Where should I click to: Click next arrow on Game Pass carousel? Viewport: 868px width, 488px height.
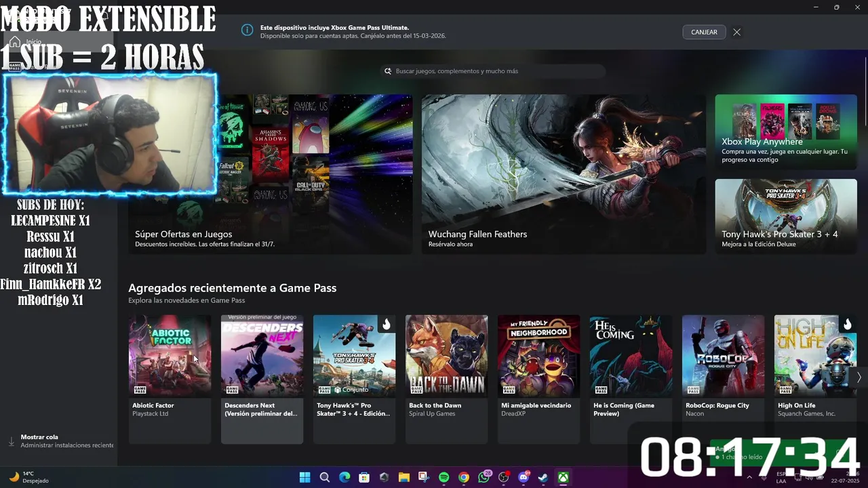(859, 377)
